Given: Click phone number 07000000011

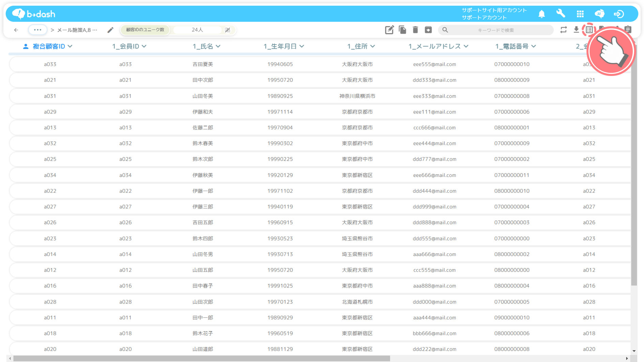Looking at the screenshot, I should (512, 175).
